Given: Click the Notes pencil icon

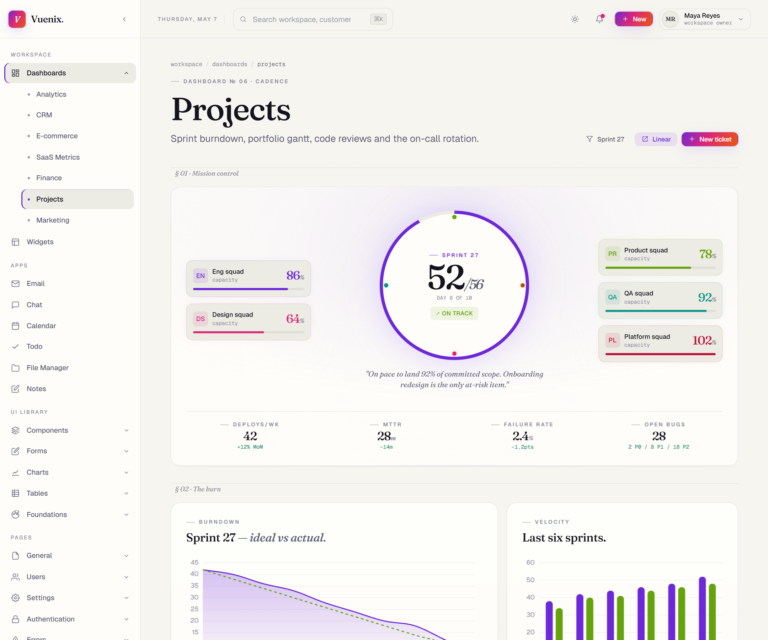Looking at the screenshot, I should click(x=15, y=389).
